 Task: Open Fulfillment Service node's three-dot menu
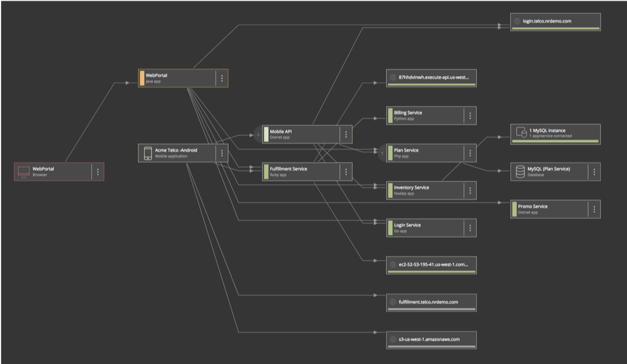coord(346,172)
